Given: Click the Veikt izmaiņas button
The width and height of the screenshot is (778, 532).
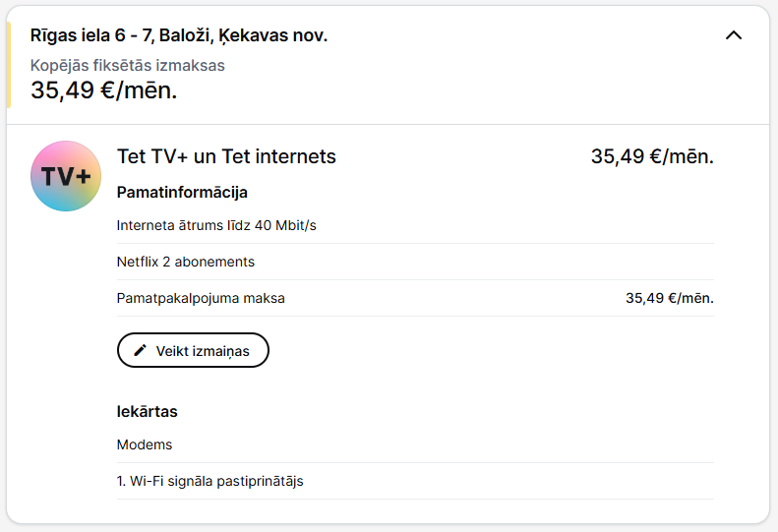Looking at the screenshot, I should click(193, 350).
